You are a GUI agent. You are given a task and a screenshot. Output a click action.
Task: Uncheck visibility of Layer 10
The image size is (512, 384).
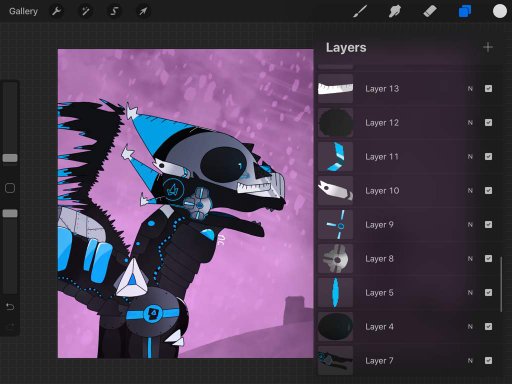pos(488,191)
